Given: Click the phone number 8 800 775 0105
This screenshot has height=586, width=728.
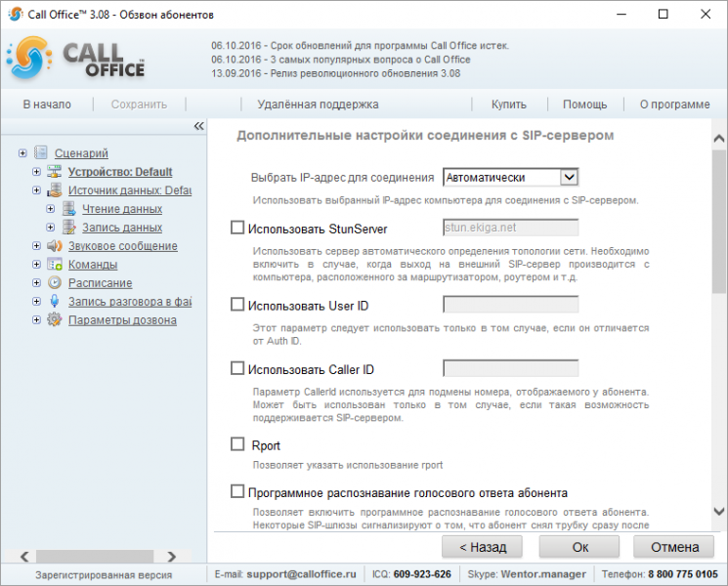Looking at the screenshot, I should coord(683,574).
